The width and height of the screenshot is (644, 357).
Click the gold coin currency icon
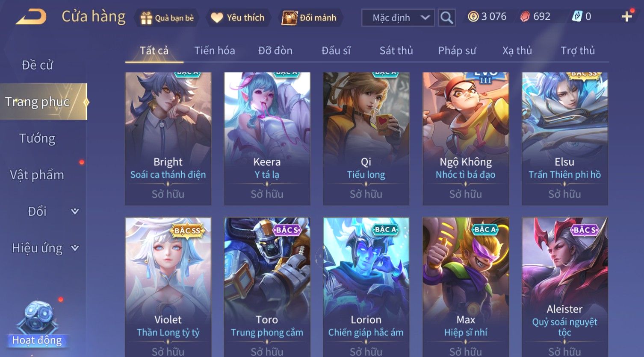(x=473, y=17)
